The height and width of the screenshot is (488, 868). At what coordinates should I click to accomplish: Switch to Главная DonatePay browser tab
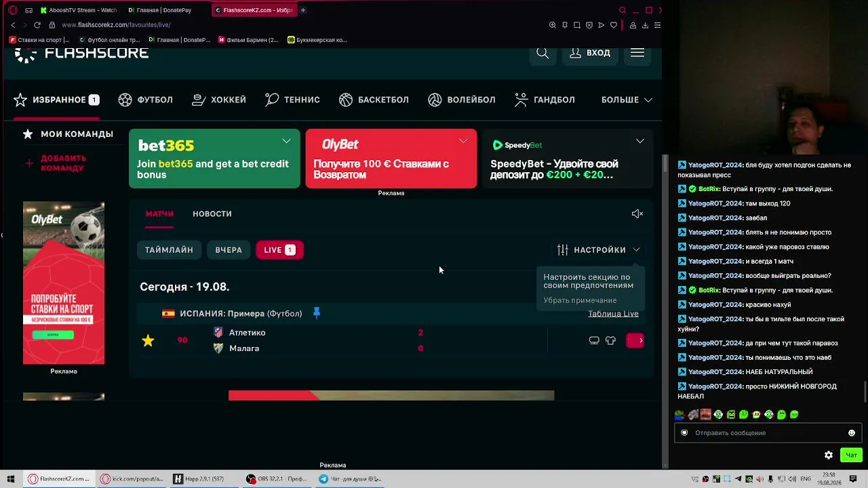coord(165,10)
